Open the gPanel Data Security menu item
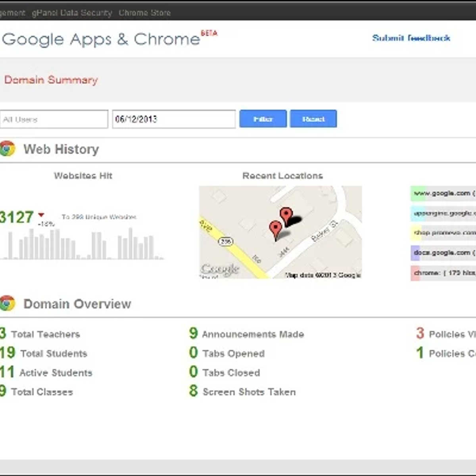476x476 pixels. click(x=72, y=13)
